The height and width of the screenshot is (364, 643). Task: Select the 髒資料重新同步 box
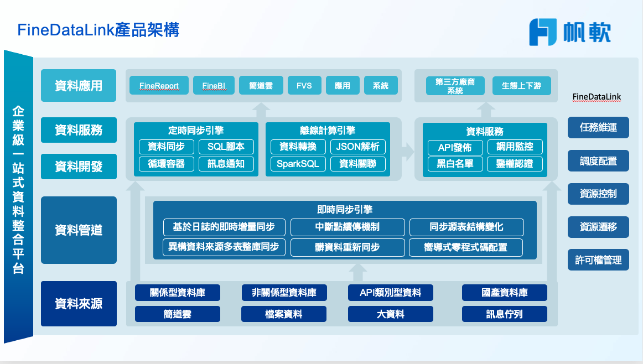348,248
